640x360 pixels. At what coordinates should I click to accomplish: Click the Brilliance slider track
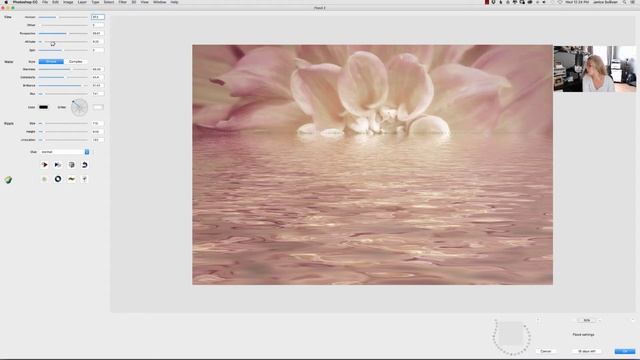pyautogui.click(x=63, y=85)
